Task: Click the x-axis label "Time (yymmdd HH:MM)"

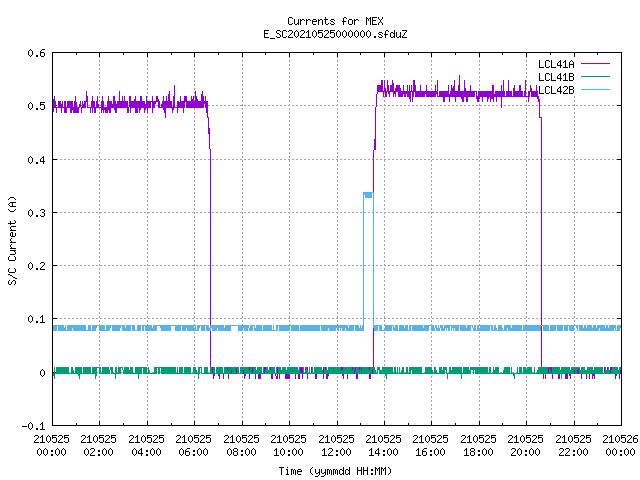Action: pyautogui.click(x=335, y=471)
